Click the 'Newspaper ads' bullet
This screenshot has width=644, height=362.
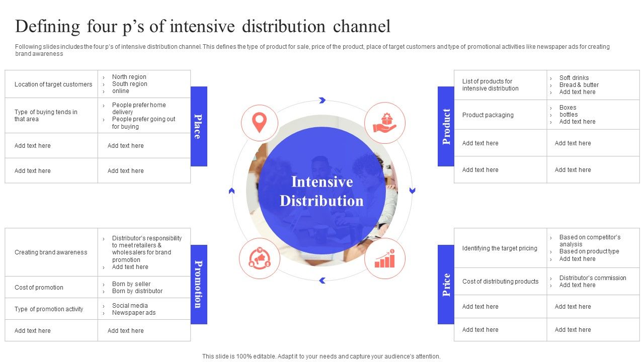coord(134,313)
